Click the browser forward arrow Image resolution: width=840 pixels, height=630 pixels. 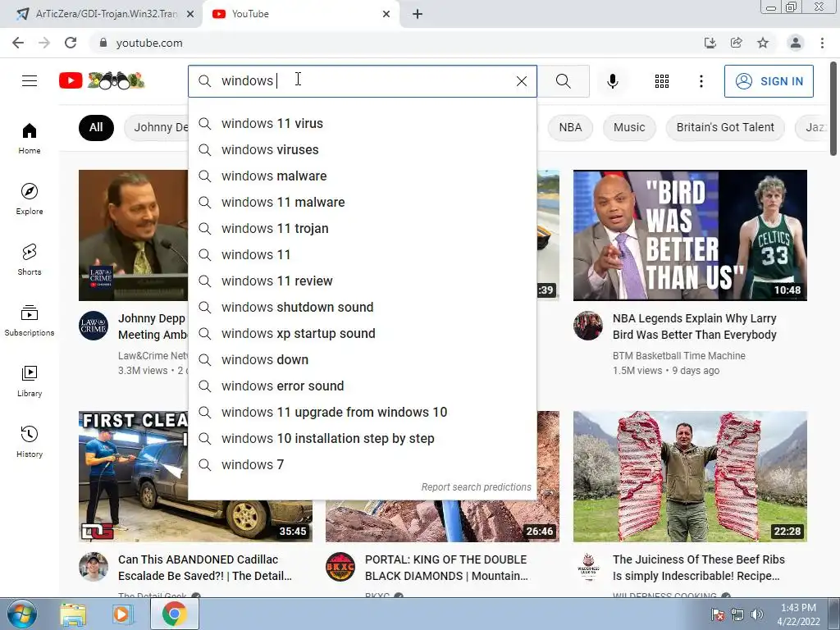pyautogui.click(x=44, y=43)
